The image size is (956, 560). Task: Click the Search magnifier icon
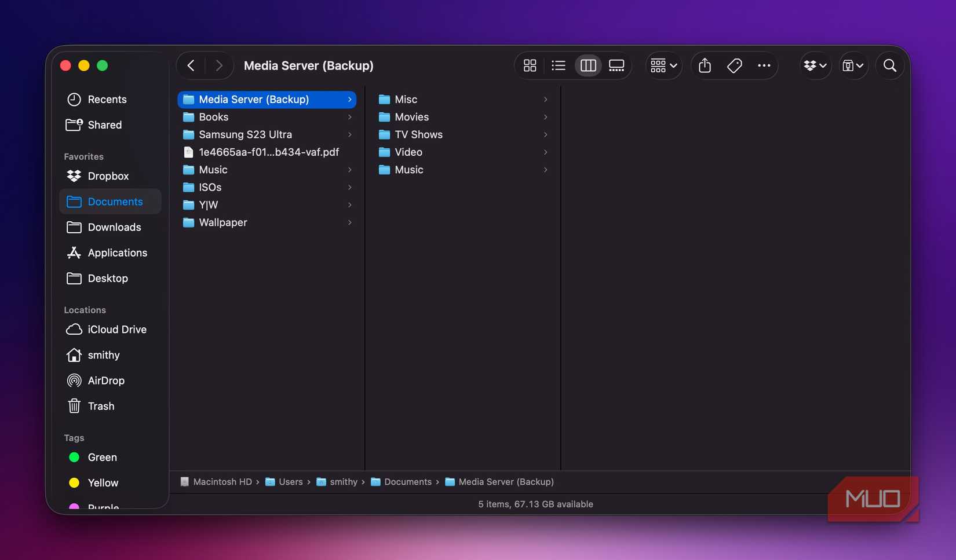[890, 66]
